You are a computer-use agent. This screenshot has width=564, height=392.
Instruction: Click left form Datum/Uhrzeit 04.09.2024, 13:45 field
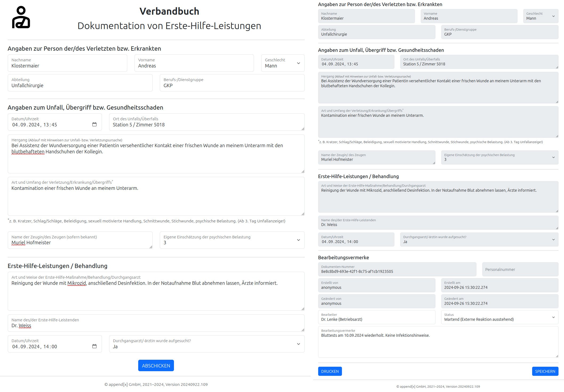[x=55, y=122]
